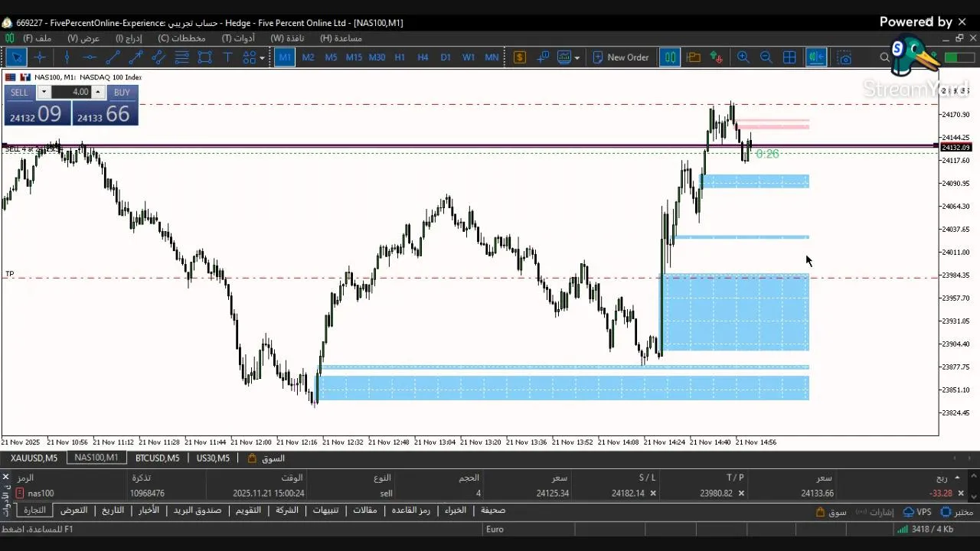Toggle the candlestick chart type icon

coord(670,57)
